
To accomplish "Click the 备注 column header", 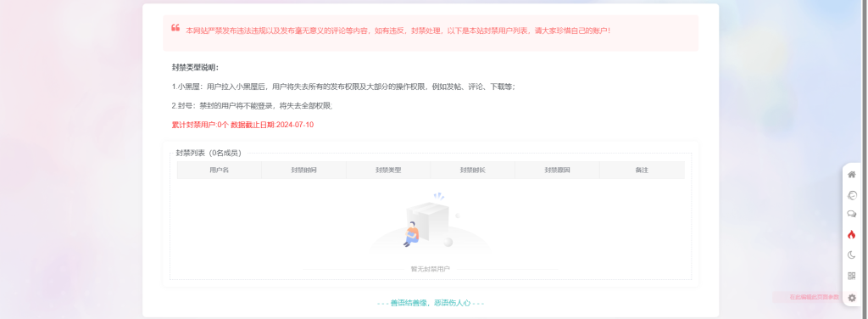I will 643,170.
